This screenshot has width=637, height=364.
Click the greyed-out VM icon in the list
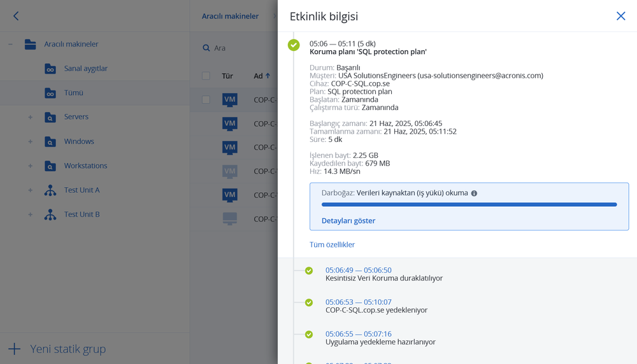click(230, 171)
